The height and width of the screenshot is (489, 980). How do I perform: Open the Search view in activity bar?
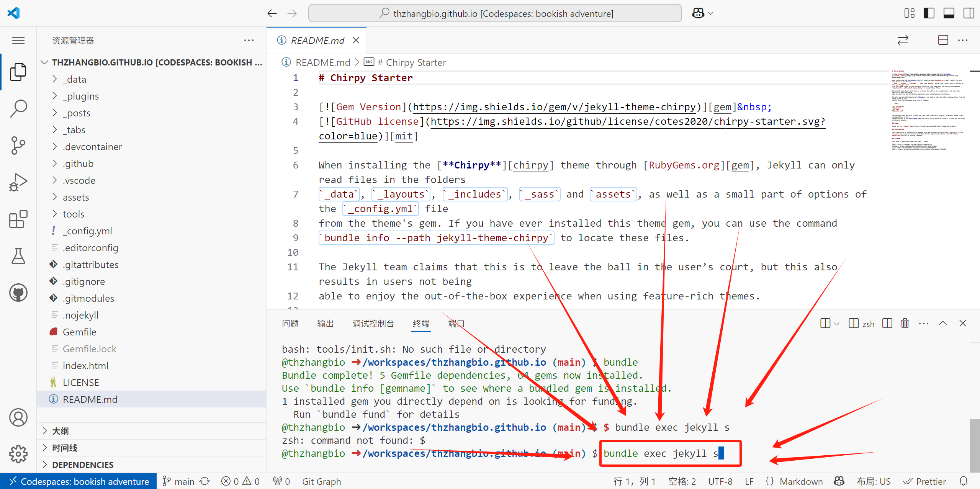coord(18,108)
